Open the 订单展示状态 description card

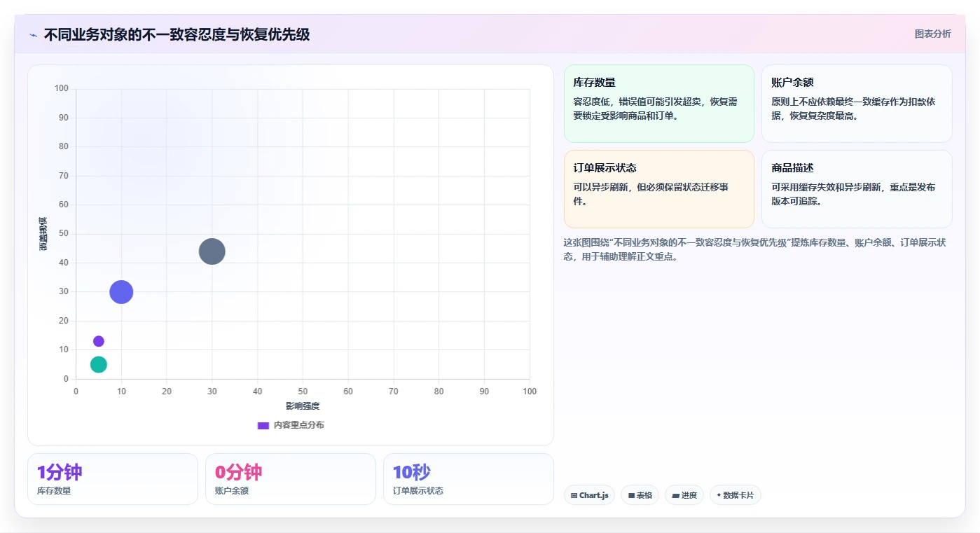(x=658, y=189)
